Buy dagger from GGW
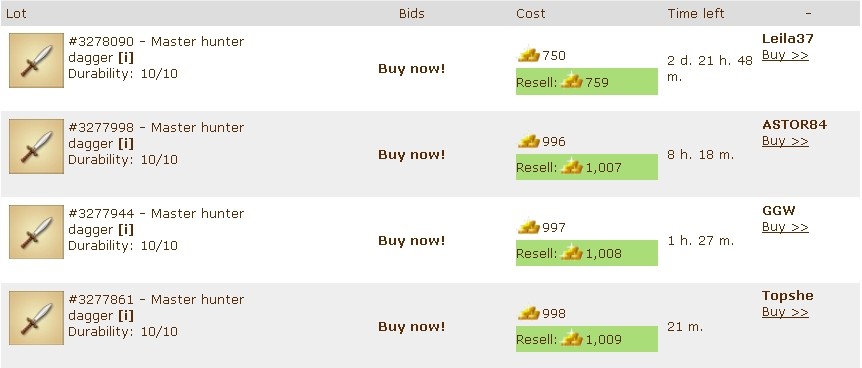The image size is (862, 368). [x=785, y=227]
